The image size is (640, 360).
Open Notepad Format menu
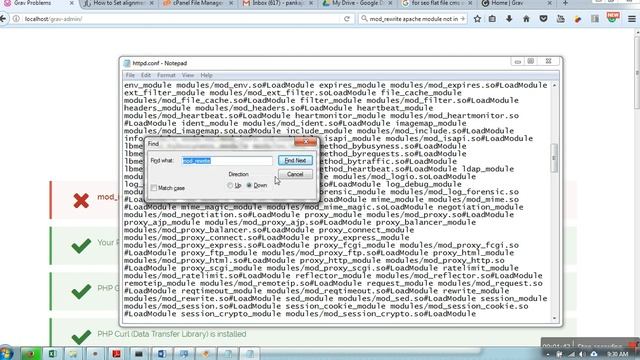point(166,76)
